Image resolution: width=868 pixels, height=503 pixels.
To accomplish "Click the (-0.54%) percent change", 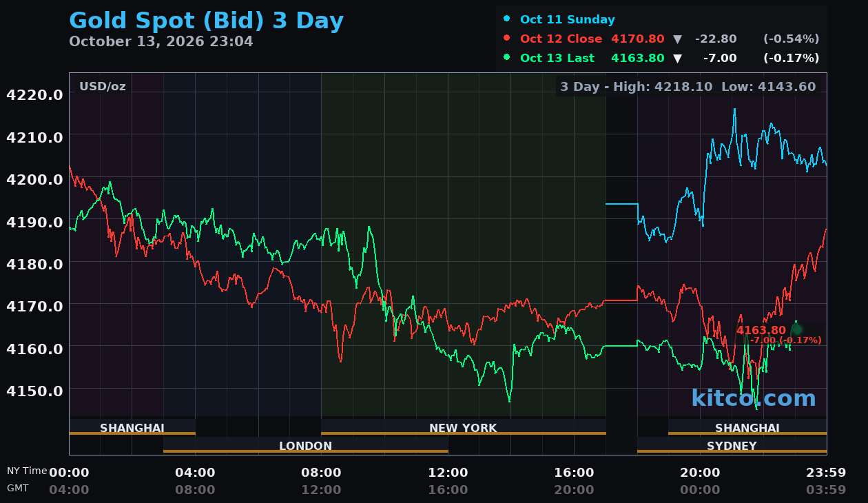I will tap(791, 39).
